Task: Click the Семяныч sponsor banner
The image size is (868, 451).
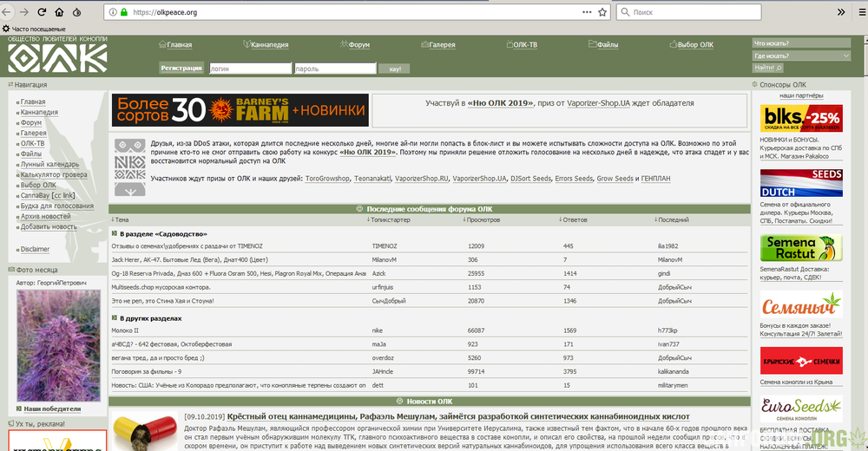Action: 801,304
